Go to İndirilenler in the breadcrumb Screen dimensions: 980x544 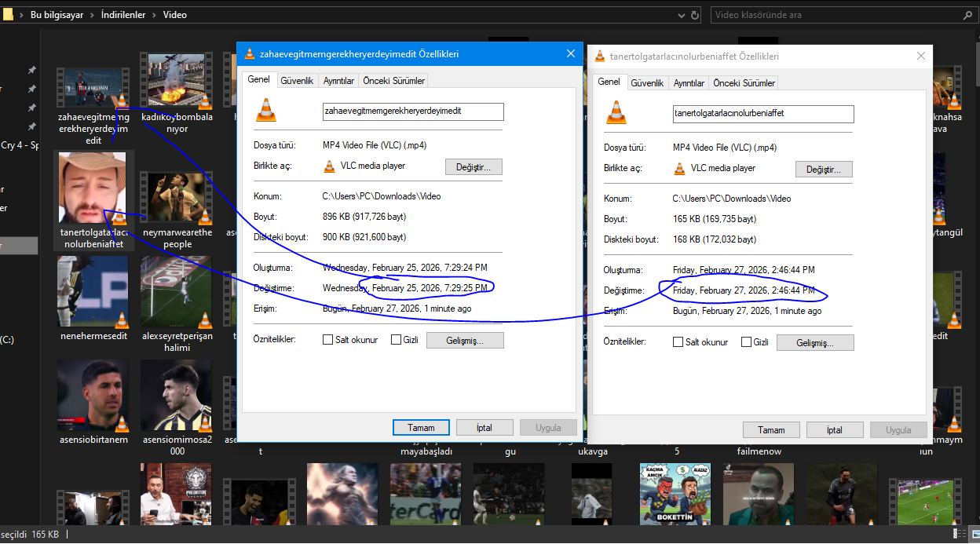123,15
